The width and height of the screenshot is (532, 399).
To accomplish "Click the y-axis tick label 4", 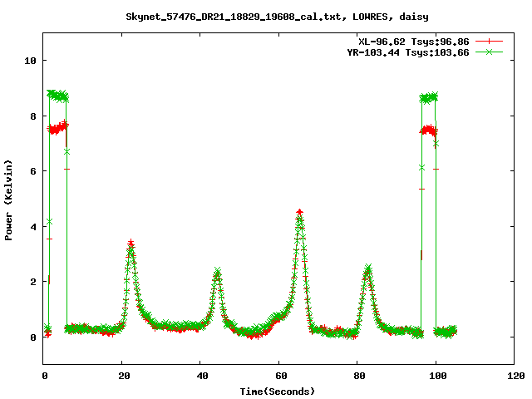I will click(x=33, y=227).
